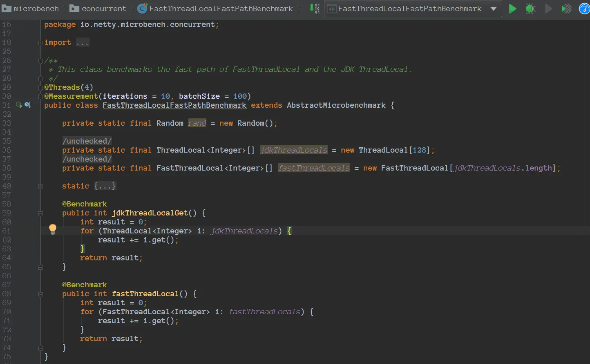
Task: Click the fold end marker on line 74
Action: 40,348
